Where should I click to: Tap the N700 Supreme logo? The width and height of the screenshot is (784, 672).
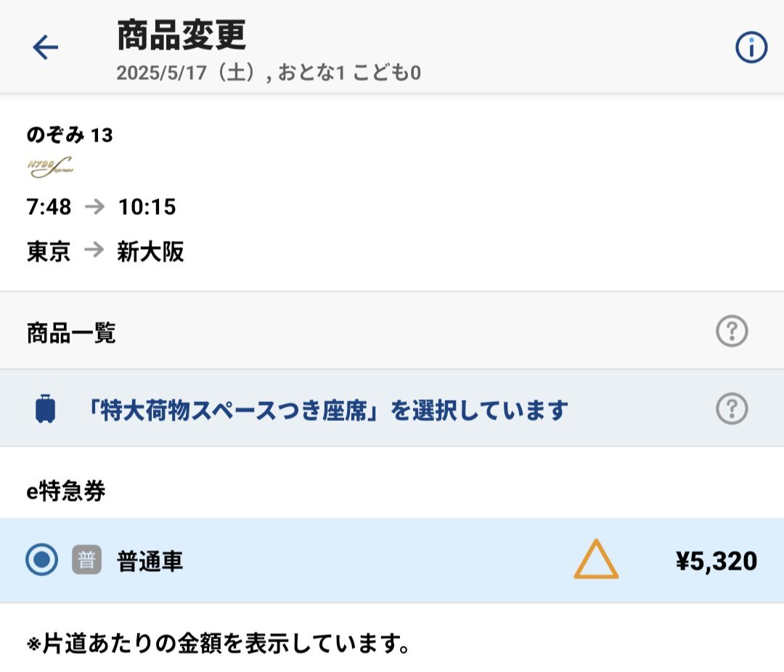point(51,168)
